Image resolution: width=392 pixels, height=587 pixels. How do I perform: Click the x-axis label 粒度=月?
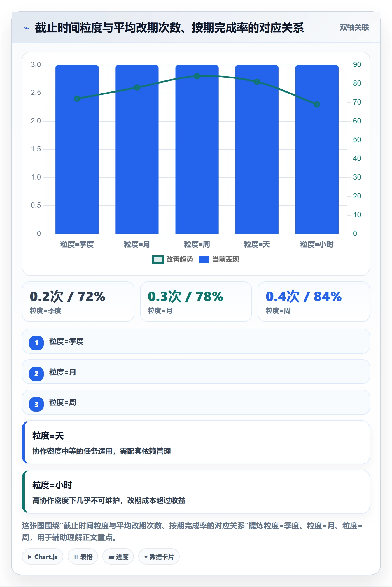point(137,244)
